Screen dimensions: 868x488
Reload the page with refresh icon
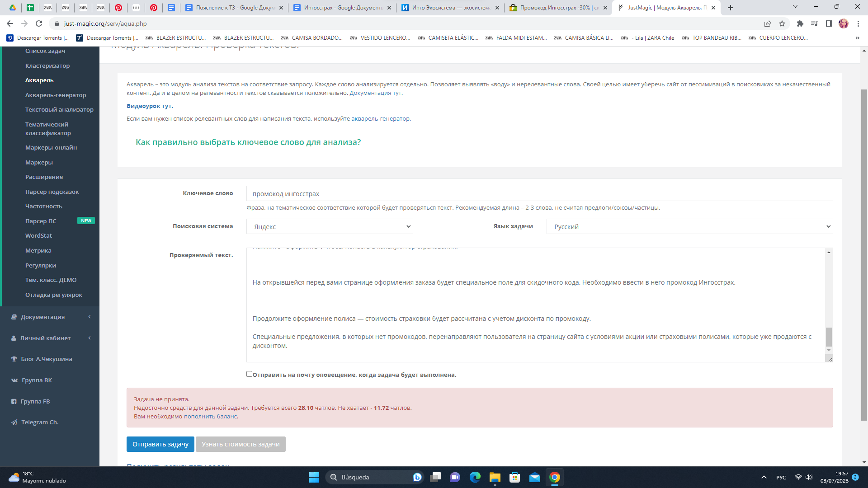[x=39, y=23]
